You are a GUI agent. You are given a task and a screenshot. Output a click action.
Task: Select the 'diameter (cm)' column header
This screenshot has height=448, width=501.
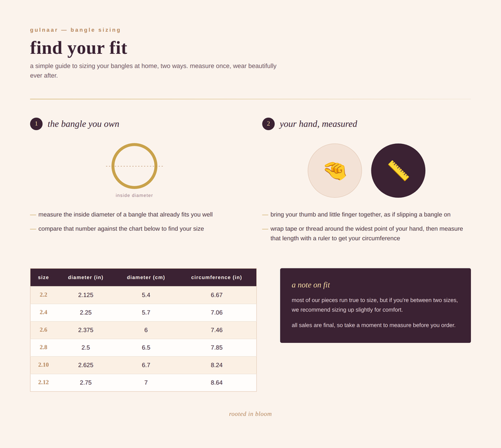(x=146, y=277)
